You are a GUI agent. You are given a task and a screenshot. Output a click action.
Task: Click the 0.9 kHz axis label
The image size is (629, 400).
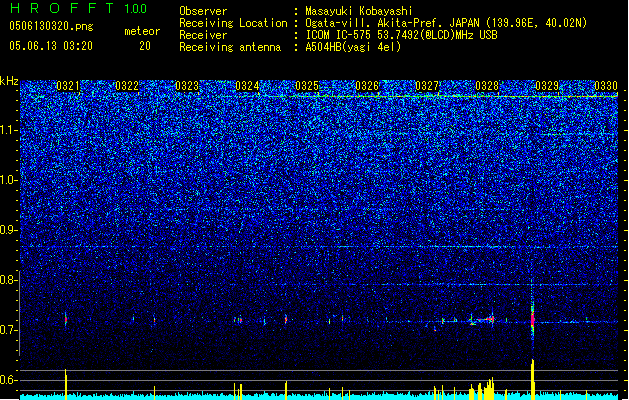tap(8, 230)
